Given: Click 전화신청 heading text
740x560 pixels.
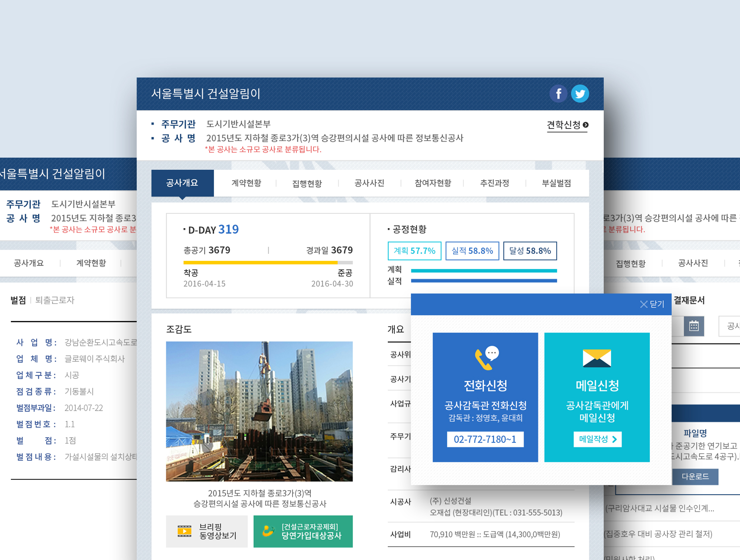Looking at the screenshot, I should click(x=485, y=385).
